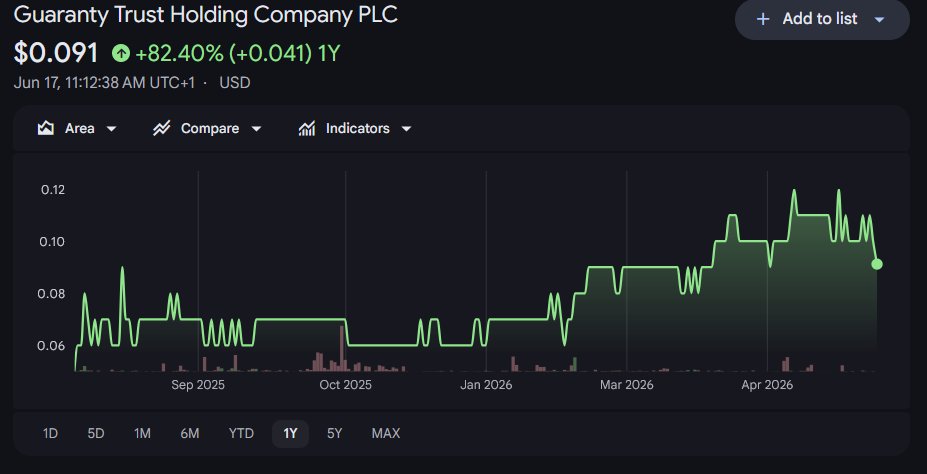
Task: Click the 0.06 y-axis value
Action: point(51,346)
